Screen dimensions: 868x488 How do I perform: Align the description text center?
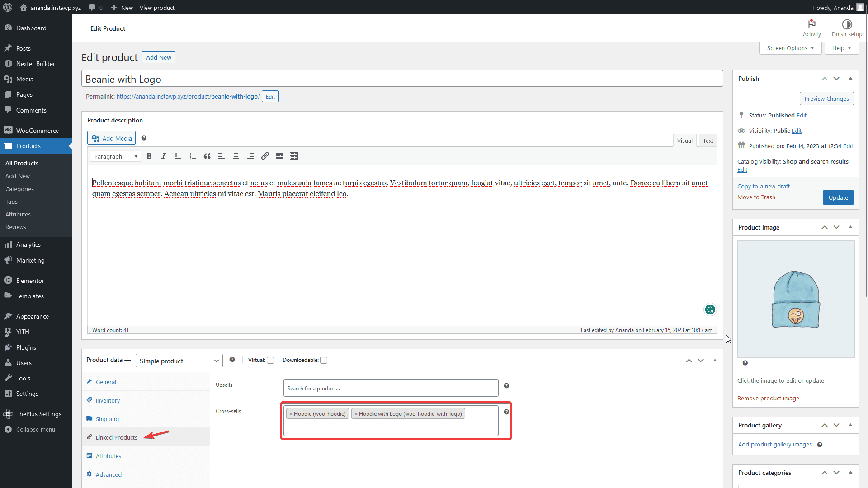tap(236, 156)
